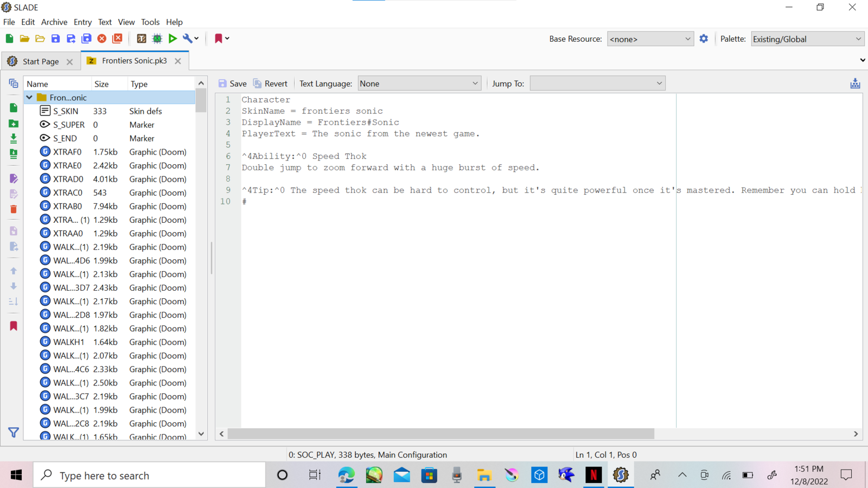Screen dimensions: 868x488
Task: Run the archive with the green play icon
Action: [x=173, y=38]
